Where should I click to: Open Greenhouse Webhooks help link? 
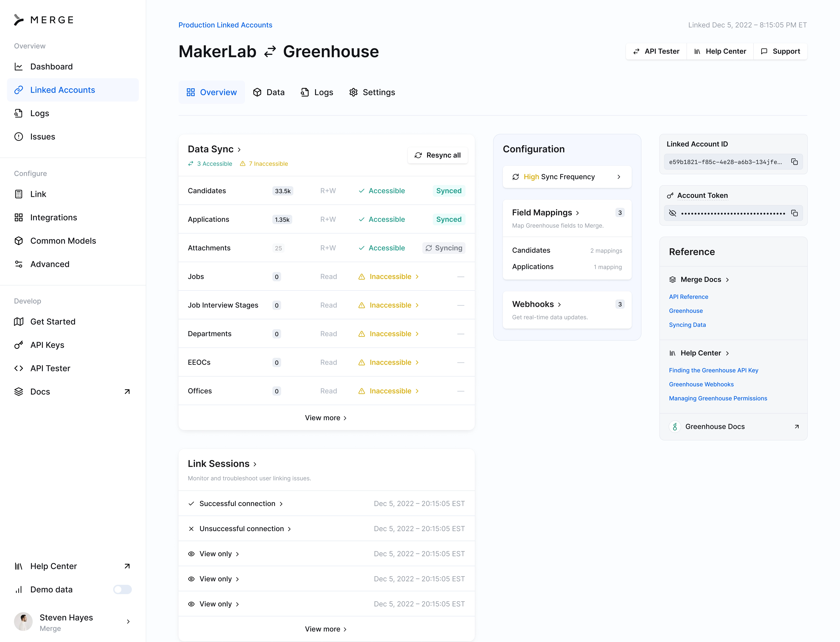point(701,384)
